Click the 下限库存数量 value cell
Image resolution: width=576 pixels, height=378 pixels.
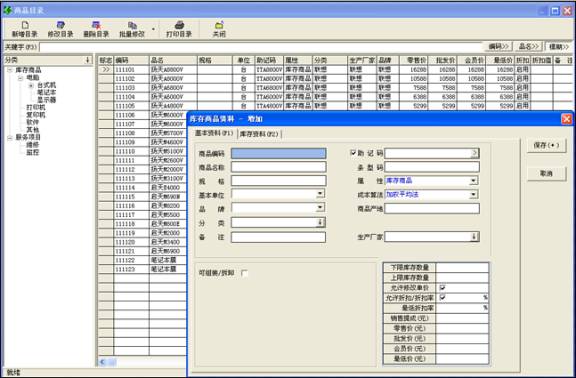(x=462, y=267)
